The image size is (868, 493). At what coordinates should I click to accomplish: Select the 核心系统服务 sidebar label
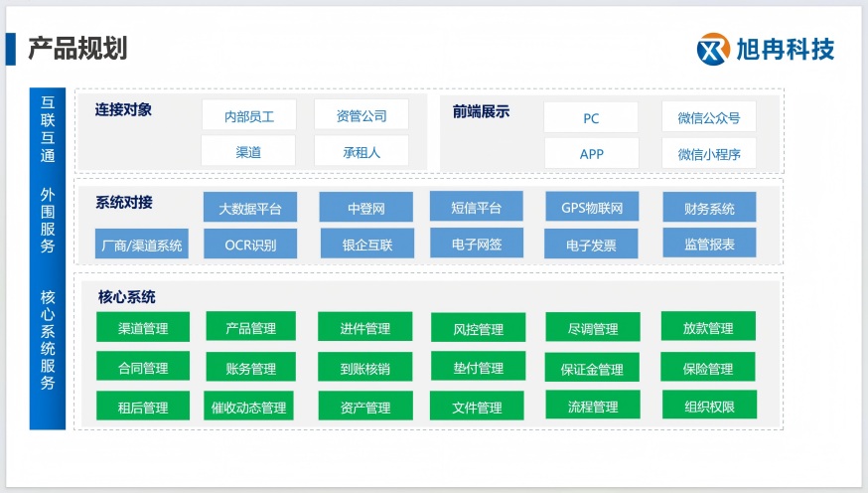(48, 340)
